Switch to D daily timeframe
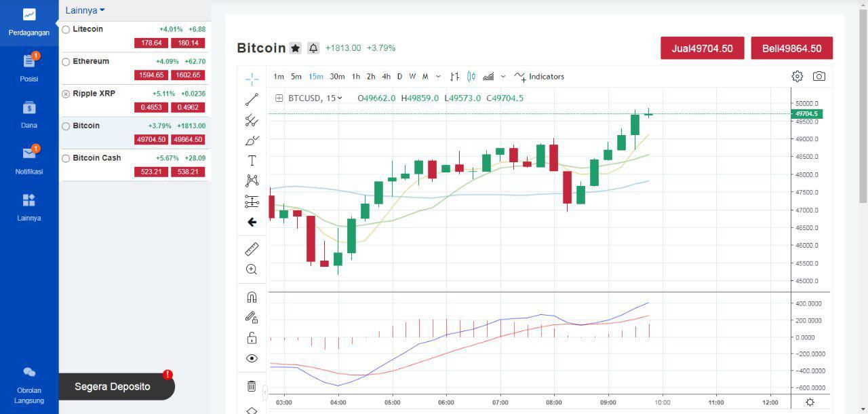 tap(399, 77)
